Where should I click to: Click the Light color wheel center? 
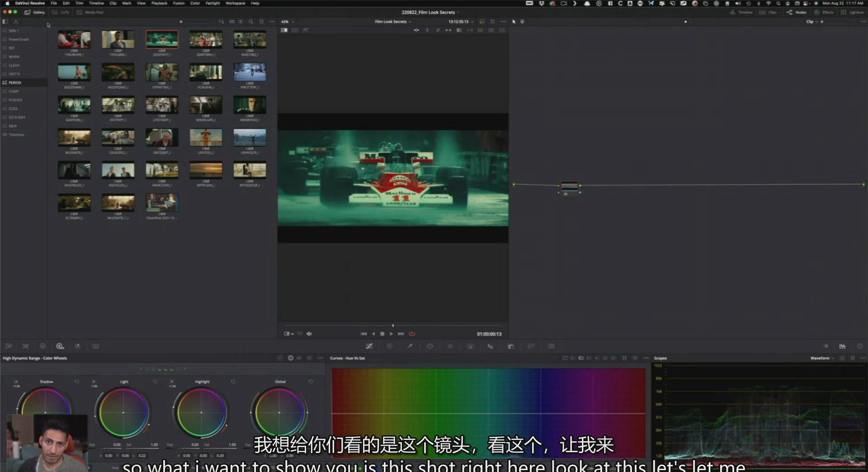123,412
